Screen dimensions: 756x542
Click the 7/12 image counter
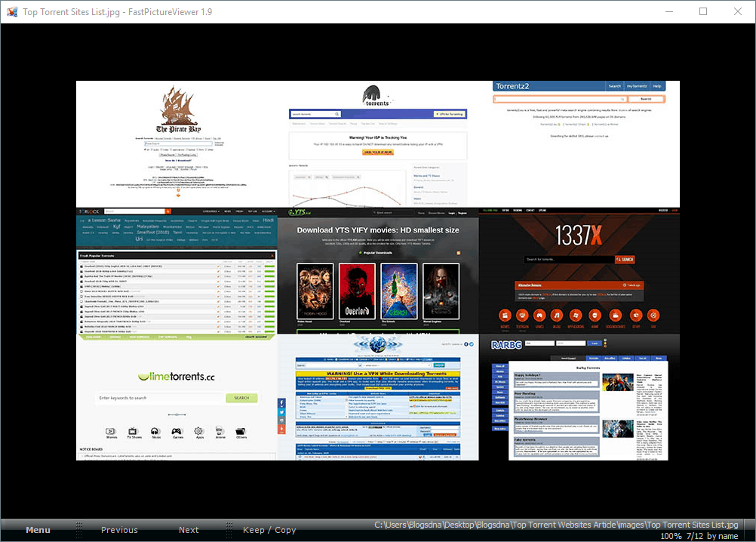pos(695,536)
